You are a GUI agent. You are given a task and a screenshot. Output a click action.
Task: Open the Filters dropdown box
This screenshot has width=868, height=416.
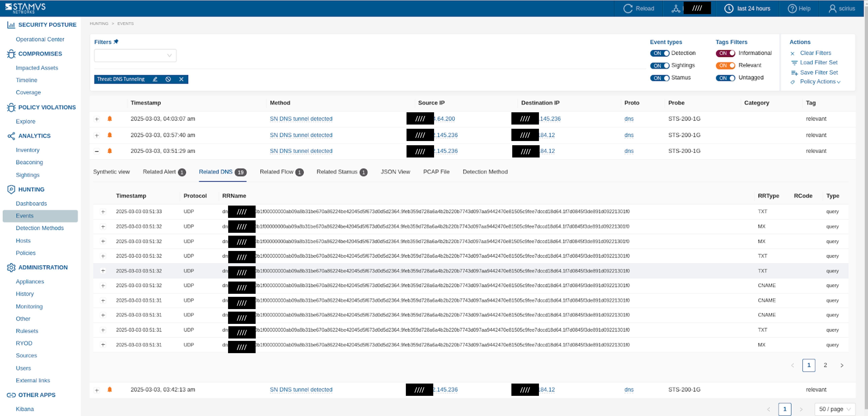135,55
